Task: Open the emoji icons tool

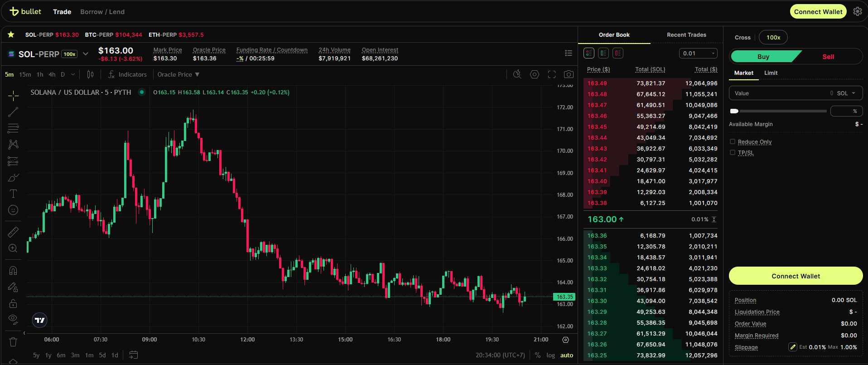Action: 13,210
